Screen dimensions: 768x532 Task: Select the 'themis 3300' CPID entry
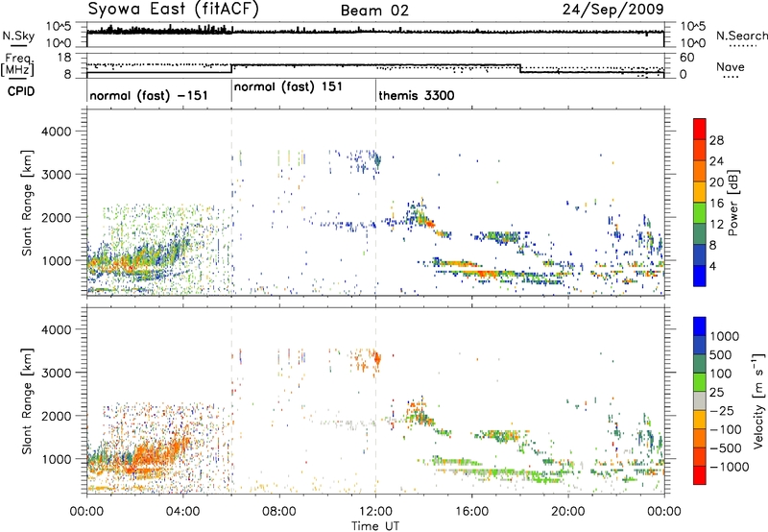tap(417, 95)
